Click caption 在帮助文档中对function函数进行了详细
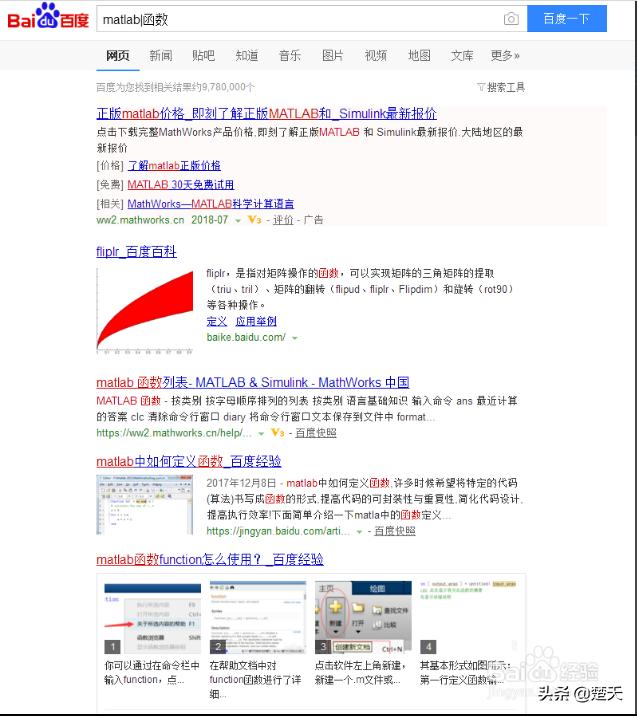 tap(256, 679)
